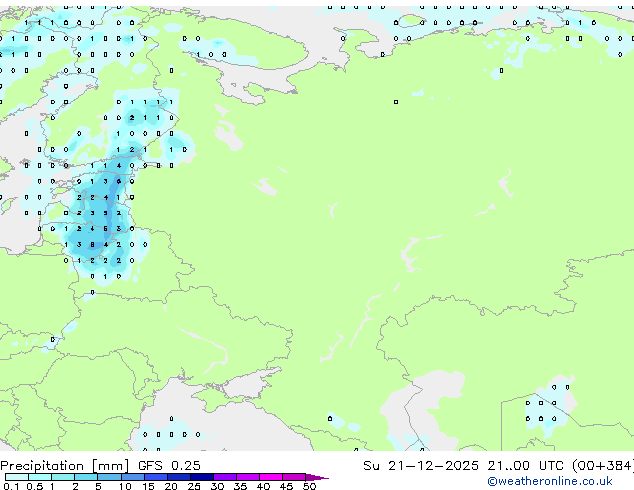Image resolution: width=634 pixels, height=490 pixels.
Task: Click the 35–40 mm purple-magenta legend swatch
Action: click(x=248, y=477)
